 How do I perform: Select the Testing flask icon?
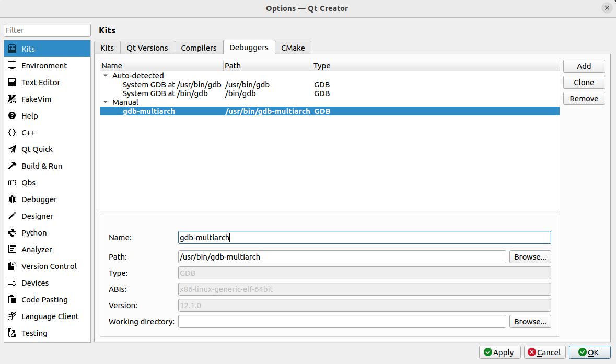[12, 333]
